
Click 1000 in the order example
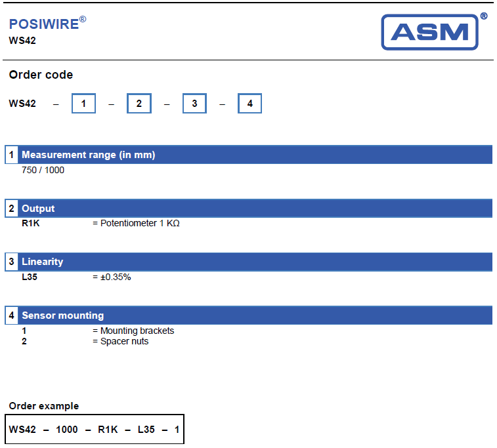(67, 430)
